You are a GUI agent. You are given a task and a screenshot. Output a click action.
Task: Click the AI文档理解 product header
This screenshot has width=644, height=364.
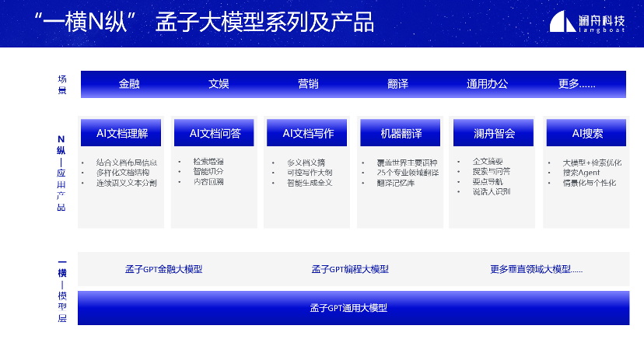(x=122, y=133)
